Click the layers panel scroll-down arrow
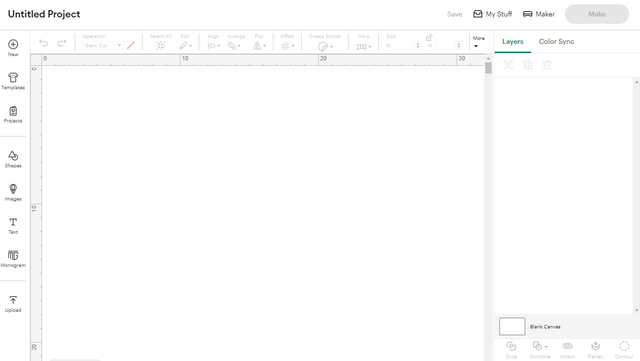 (x=636, y=310)
